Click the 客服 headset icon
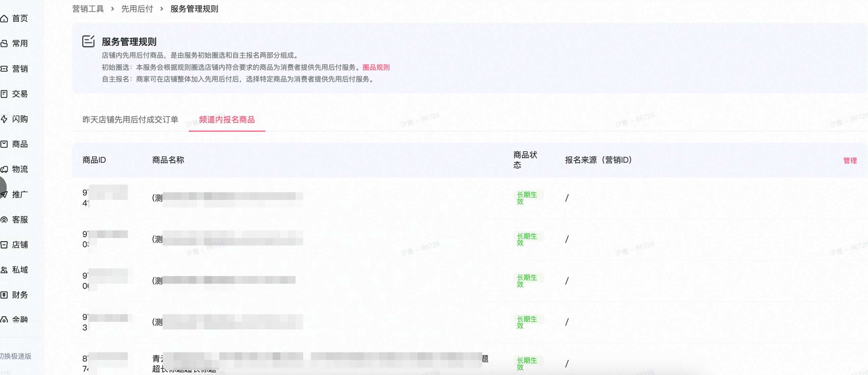The width and height of the screenshot is (868, 375). point(4,220)
